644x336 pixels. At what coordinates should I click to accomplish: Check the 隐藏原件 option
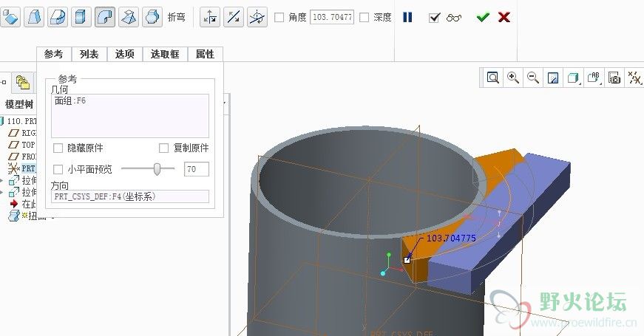point(58,148)
